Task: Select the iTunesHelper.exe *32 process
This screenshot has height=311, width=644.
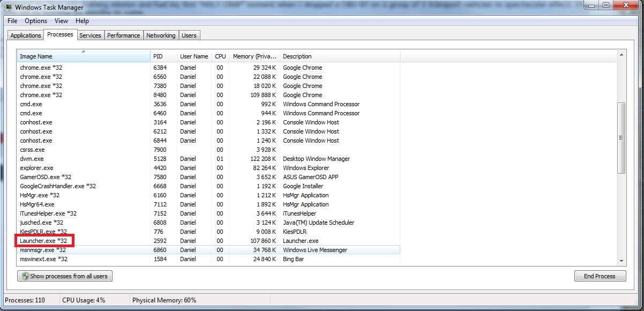Action: click(x=208, y=213)
